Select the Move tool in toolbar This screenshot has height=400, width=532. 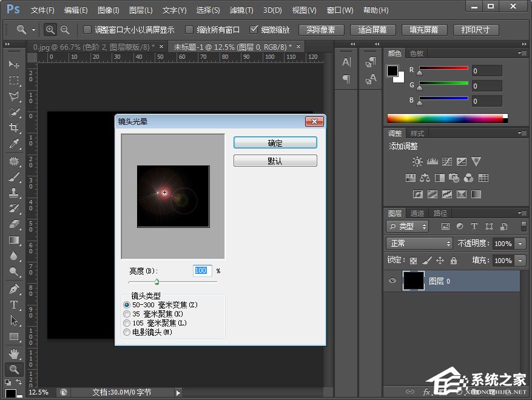(13, 65)
